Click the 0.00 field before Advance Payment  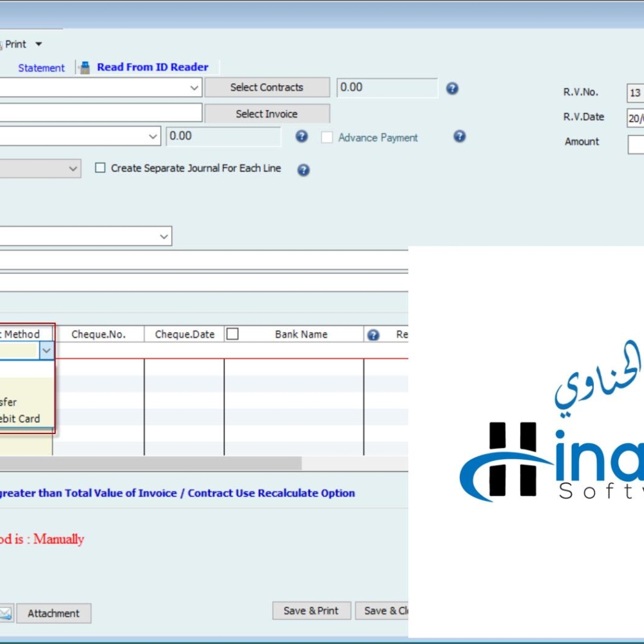point(224,136)
